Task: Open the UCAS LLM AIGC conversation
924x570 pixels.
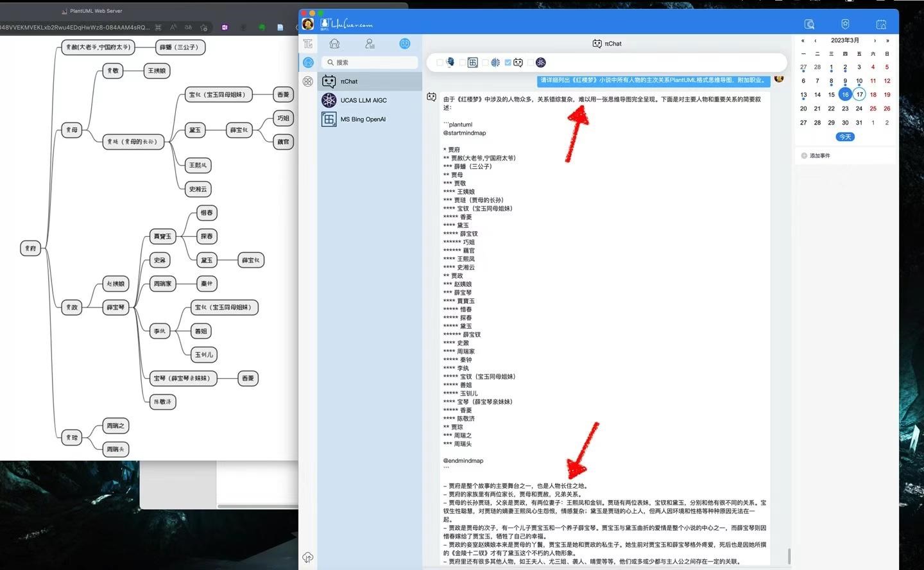Action: tap(370, 100)
